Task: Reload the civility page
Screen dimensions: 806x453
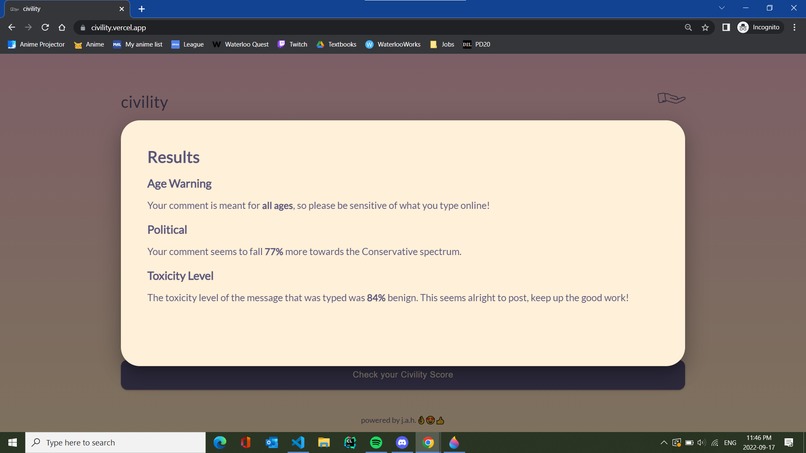Action: (45, 27)
